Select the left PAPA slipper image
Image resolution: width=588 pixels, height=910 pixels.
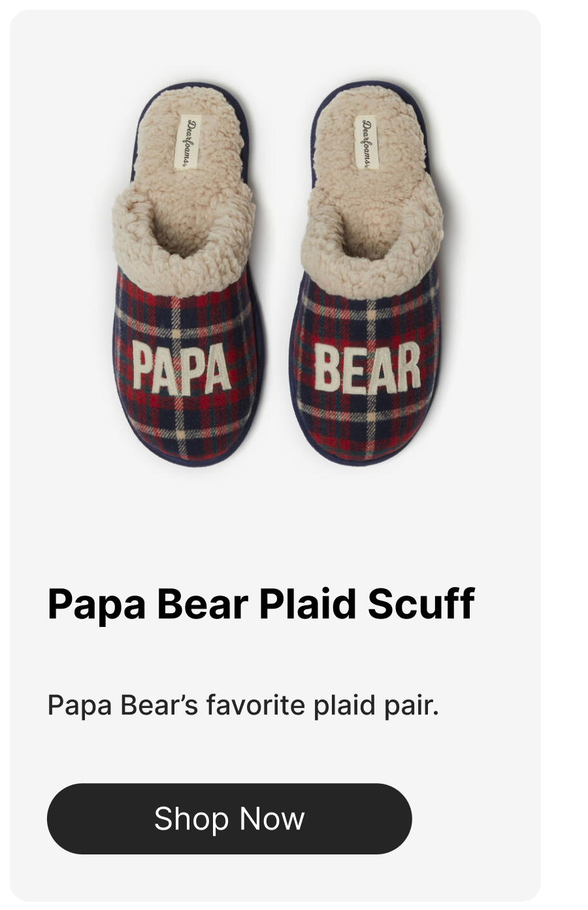187,275
